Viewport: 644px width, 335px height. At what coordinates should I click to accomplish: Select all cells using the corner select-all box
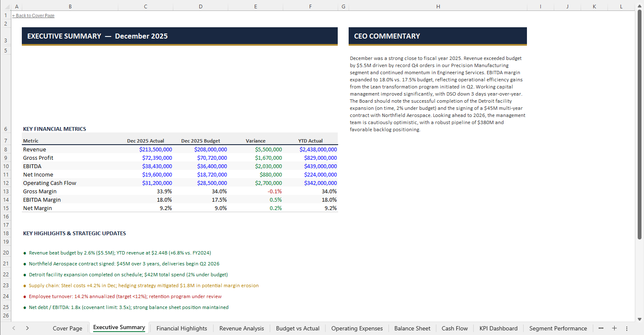[x=5, y=6]
